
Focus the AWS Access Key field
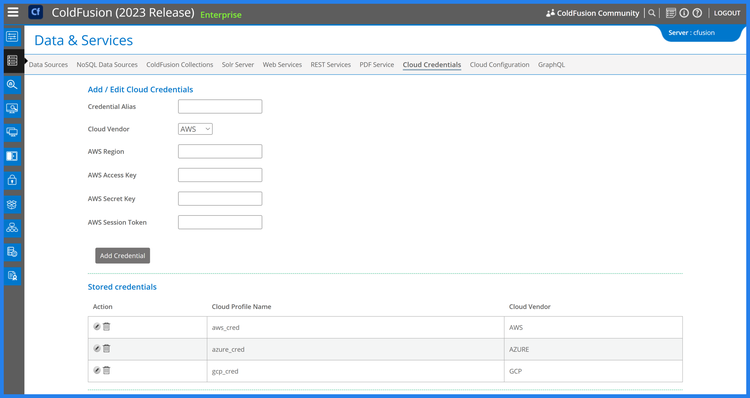(x=220, y=175)
